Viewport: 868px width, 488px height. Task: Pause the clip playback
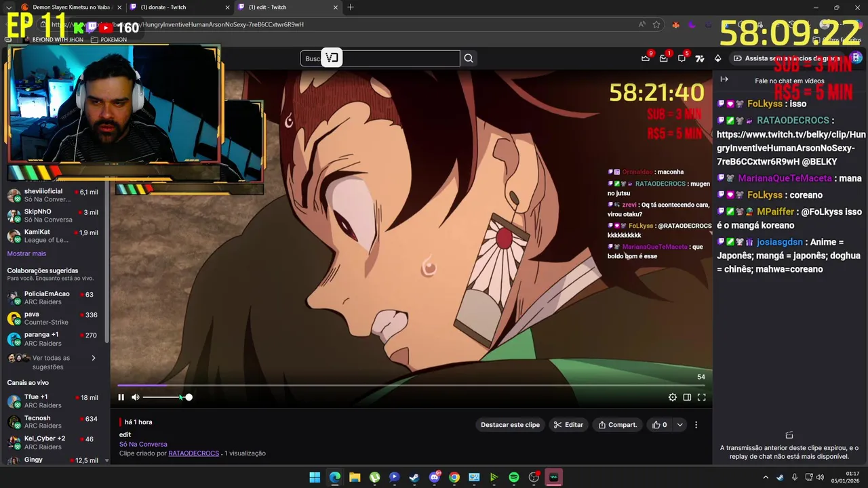(121, 397)
